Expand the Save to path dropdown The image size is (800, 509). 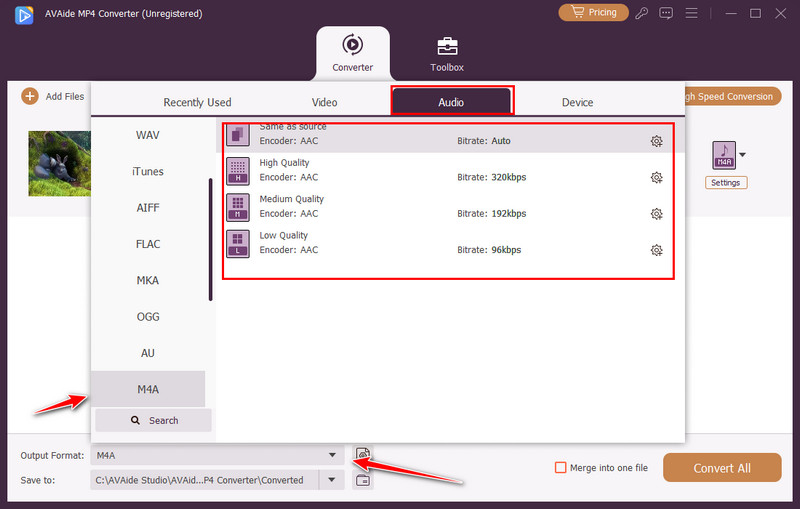click(331, 480)
